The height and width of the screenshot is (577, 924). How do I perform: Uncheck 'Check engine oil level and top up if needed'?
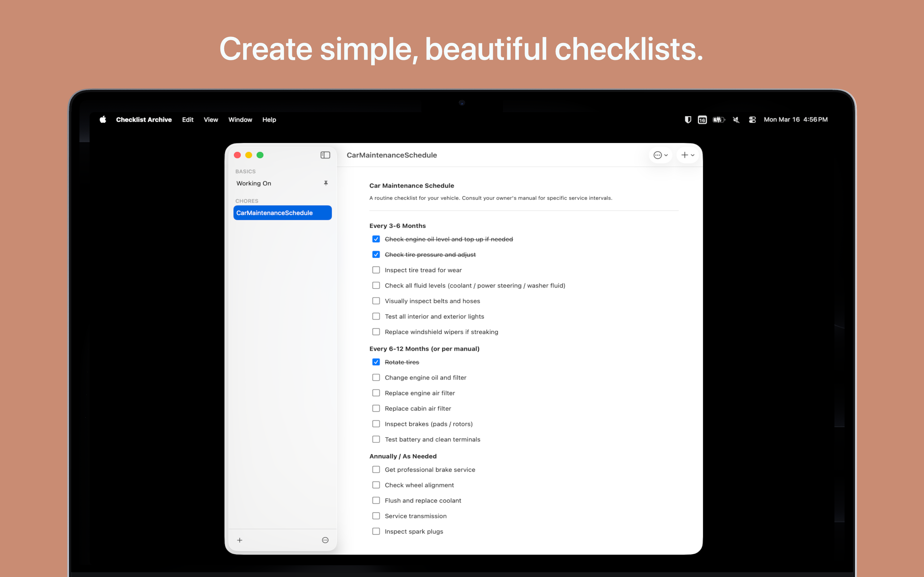pos(376,239)
